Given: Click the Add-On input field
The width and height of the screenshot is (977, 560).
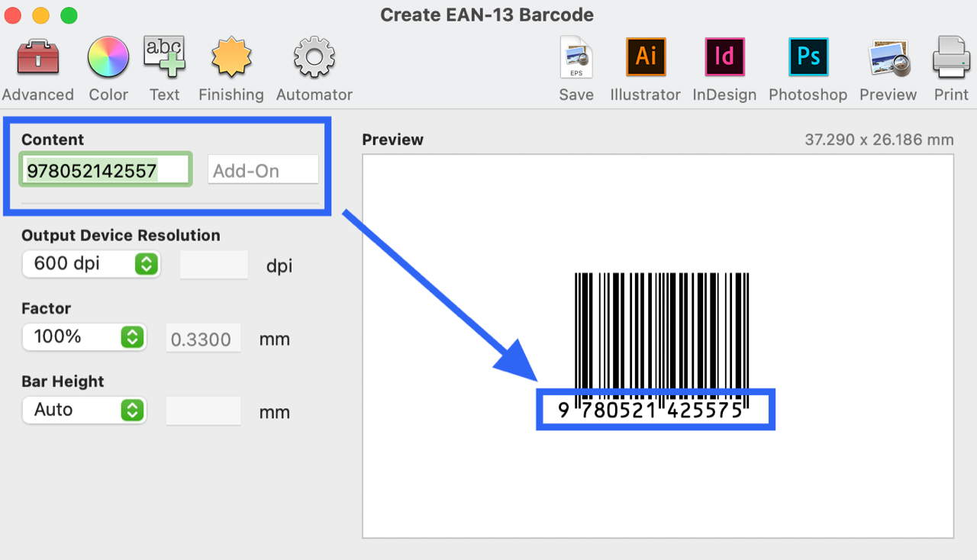Looking at the screenshot, I should [x=263, y=169].
